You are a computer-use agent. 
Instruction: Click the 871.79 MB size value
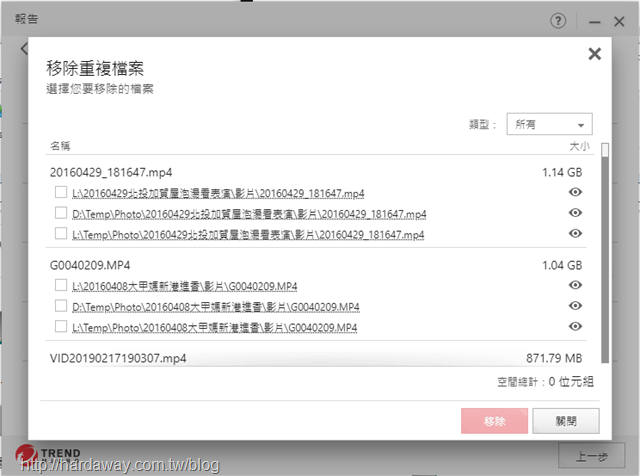click(x=554, y=358)
